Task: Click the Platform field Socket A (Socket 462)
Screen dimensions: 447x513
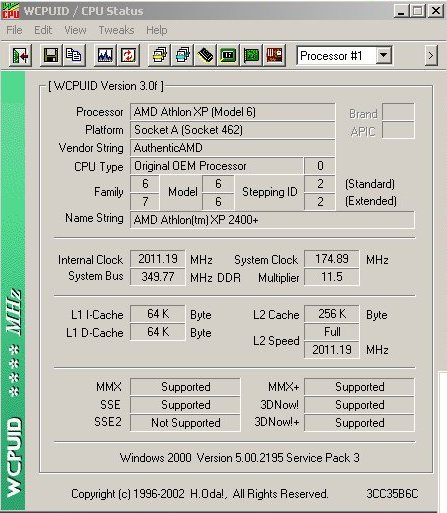Action: click(232, 130)
